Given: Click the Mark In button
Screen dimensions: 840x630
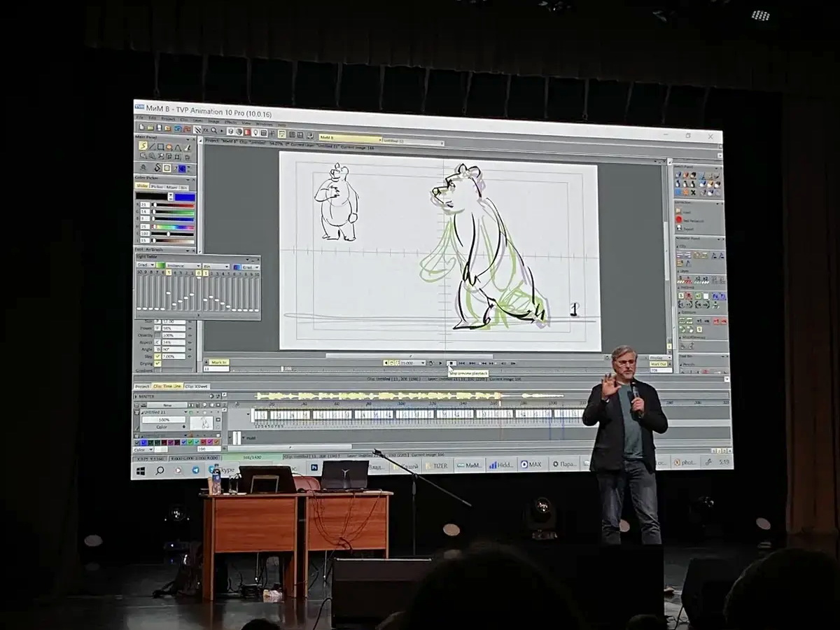Looking at the screenshot, I should point(219,362).
